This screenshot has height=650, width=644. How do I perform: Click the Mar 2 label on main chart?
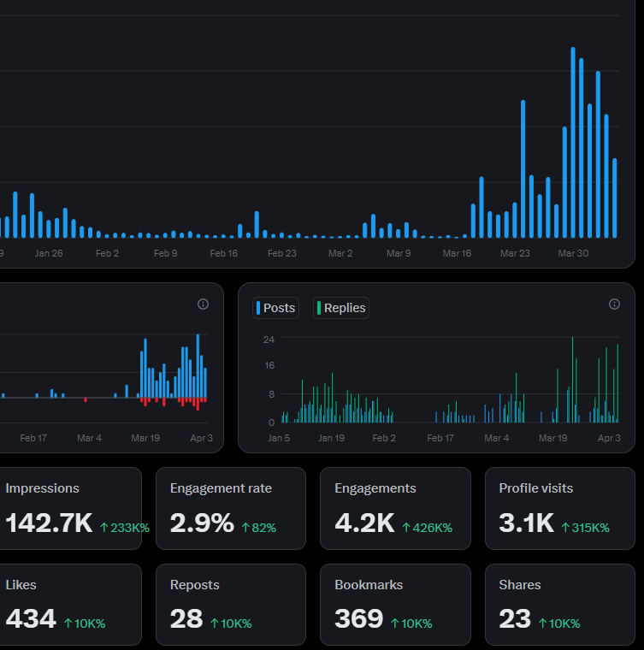click(x=340, y=253)
